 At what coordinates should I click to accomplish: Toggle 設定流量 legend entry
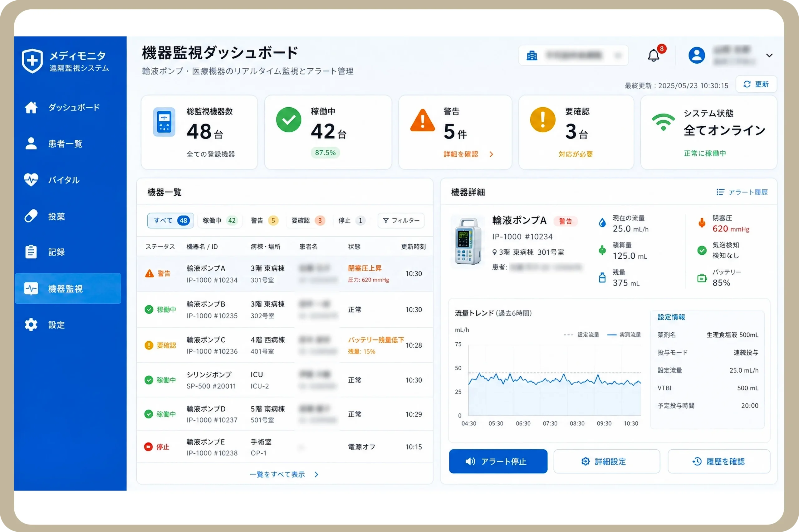point(581,335)
